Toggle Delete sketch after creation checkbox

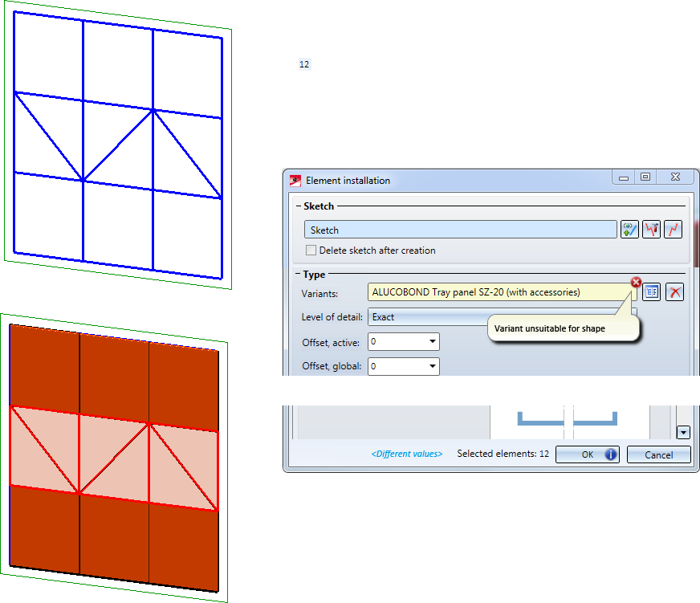click(311, 251)
